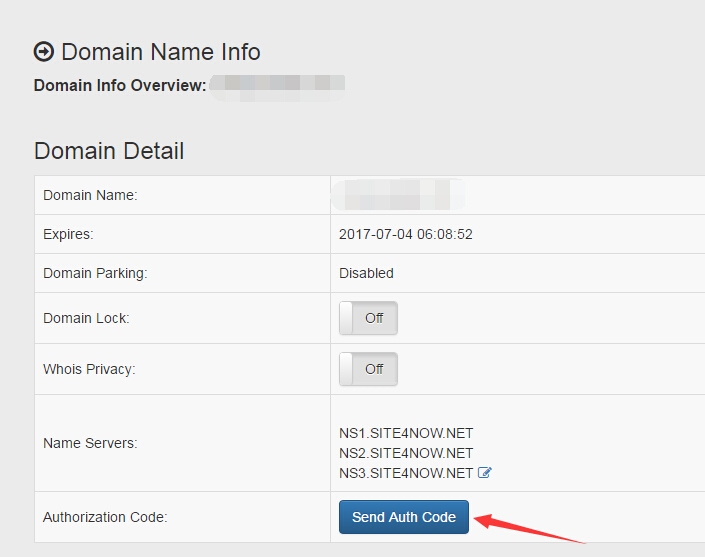The image size is (705, 557).
Task: Click the edit icon next to NS3.SITE4NOW.NET
Action: click(485, 473)
